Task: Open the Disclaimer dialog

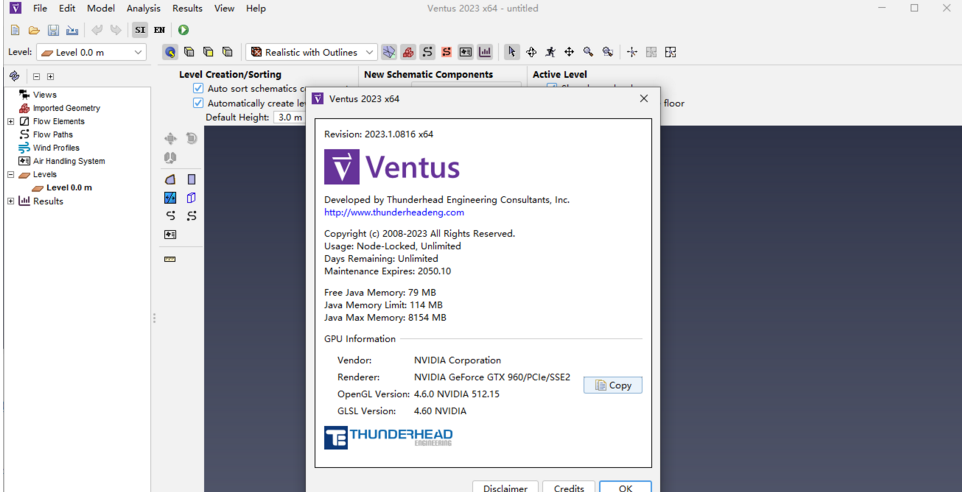Action: [505, 487]
